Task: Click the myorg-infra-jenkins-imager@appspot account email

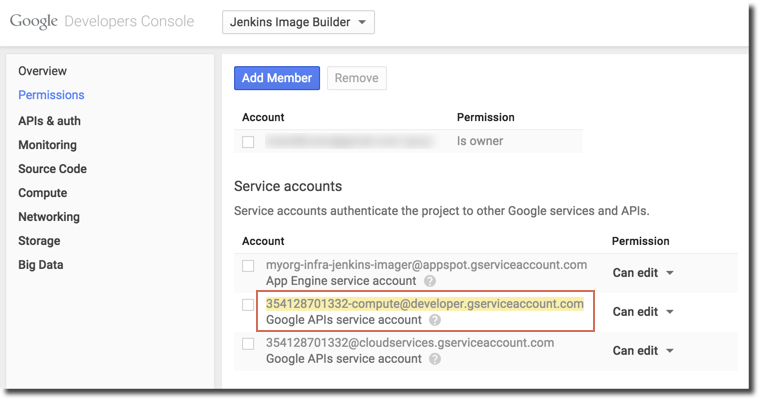Action: 427,265
